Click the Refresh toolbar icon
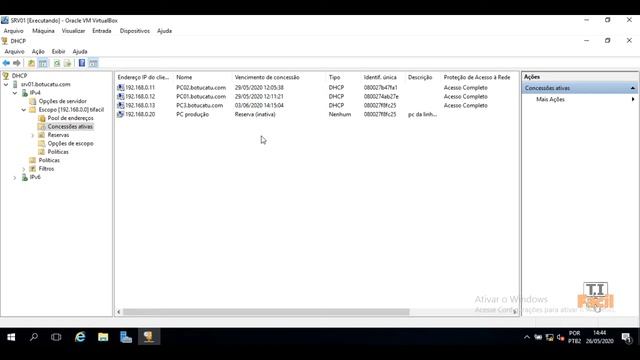This screenshot has height=360, width=640. 57,63
